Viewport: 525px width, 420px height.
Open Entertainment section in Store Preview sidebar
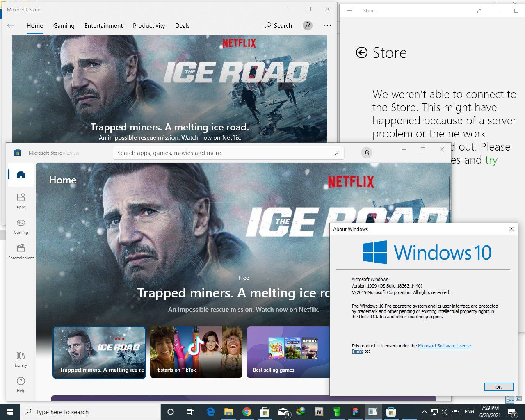pyautogui.click(x=21, y=251)
